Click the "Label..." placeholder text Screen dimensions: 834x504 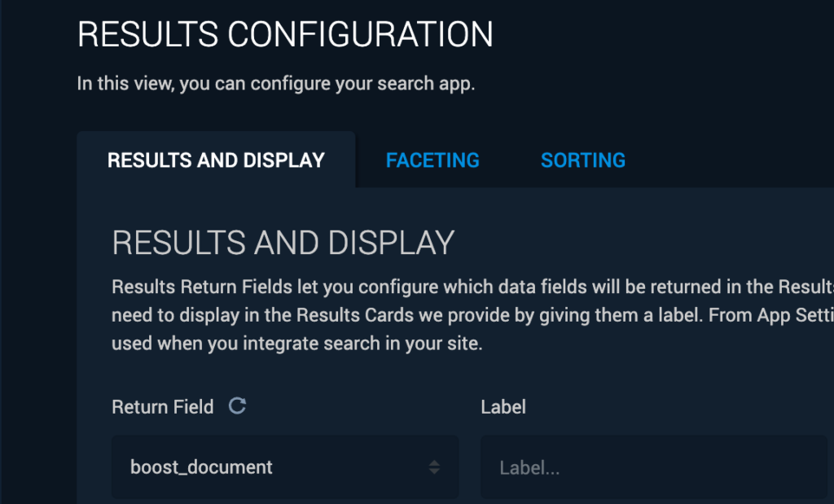point(529,468)
